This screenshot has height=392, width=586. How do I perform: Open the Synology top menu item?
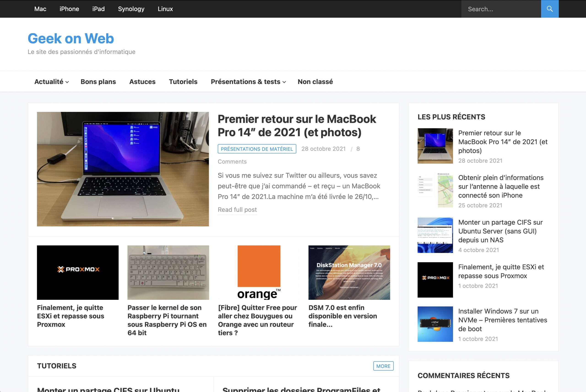[131, 9]
